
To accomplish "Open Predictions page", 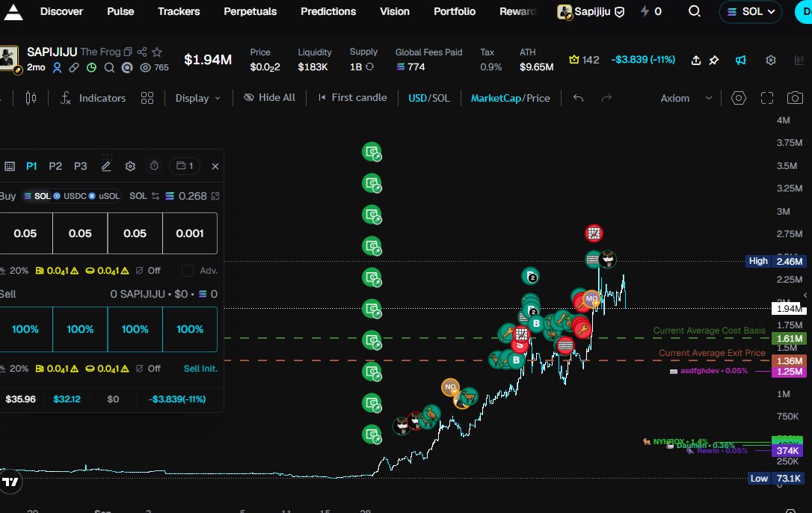I will [328, 11].
